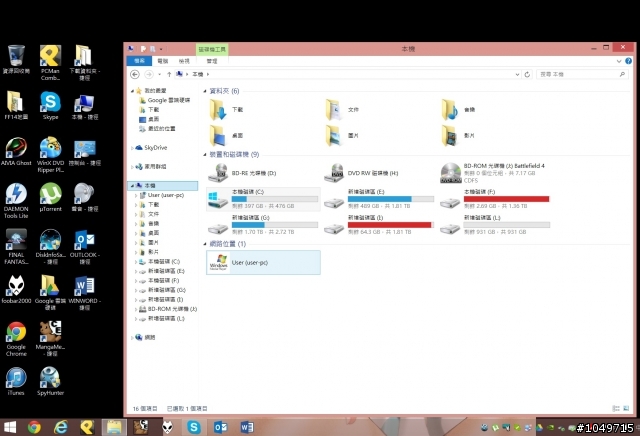Expand the 網路 network tree node

click(x=132, y=338)
